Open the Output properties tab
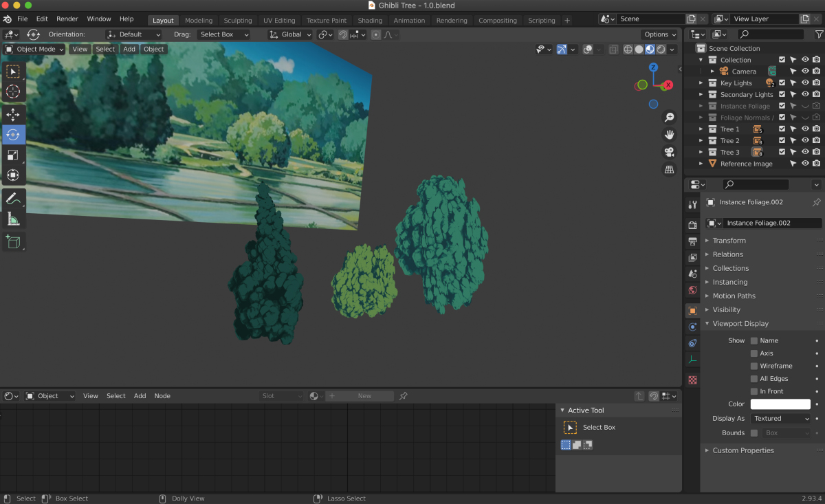The width and height of the screenshot is (825, 504). (692, 241)
